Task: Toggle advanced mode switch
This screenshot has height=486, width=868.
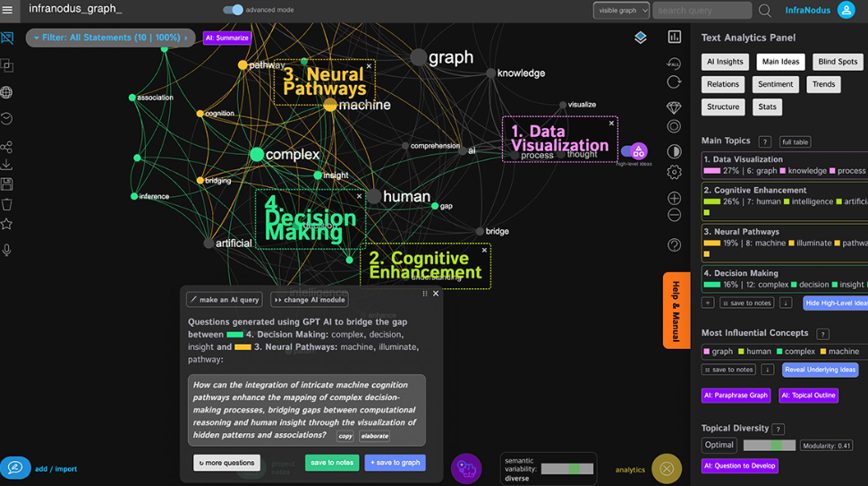Action: point(233,10)
